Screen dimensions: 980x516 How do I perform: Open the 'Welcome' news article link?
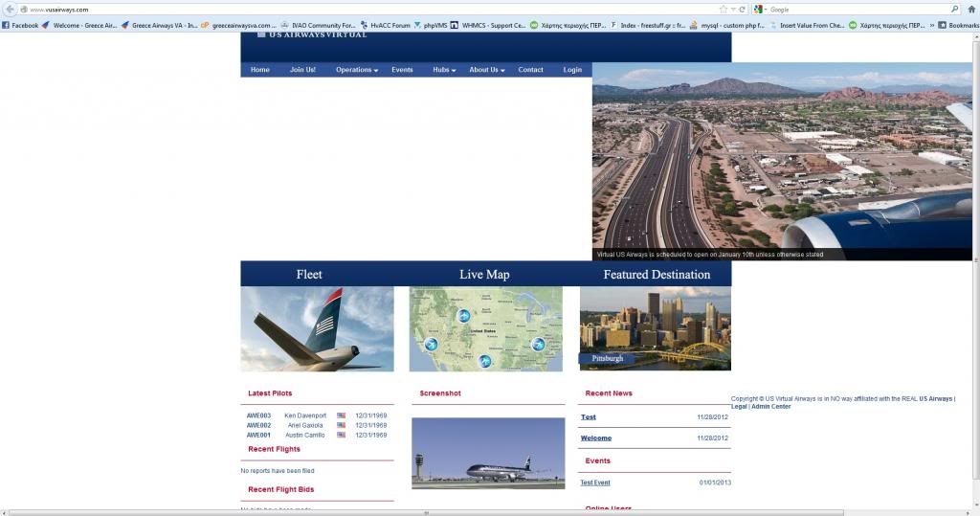click(596, 438)
